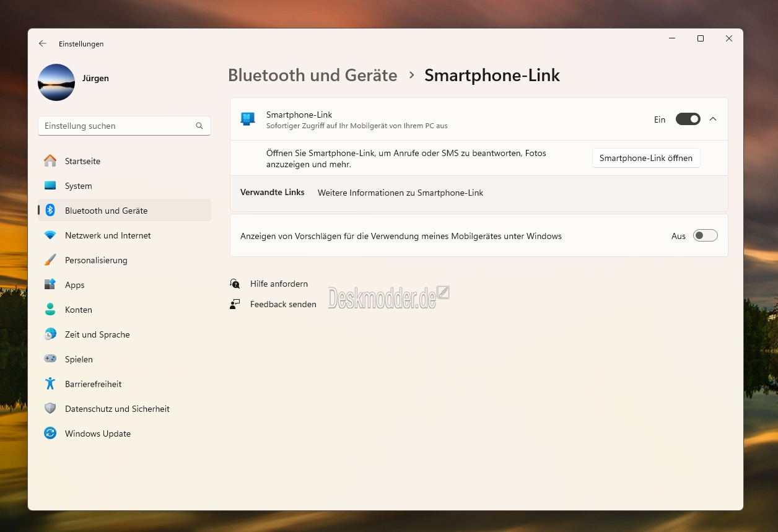778x532 pixels.
Task: Open the System settings category
Action: point(125,186)
